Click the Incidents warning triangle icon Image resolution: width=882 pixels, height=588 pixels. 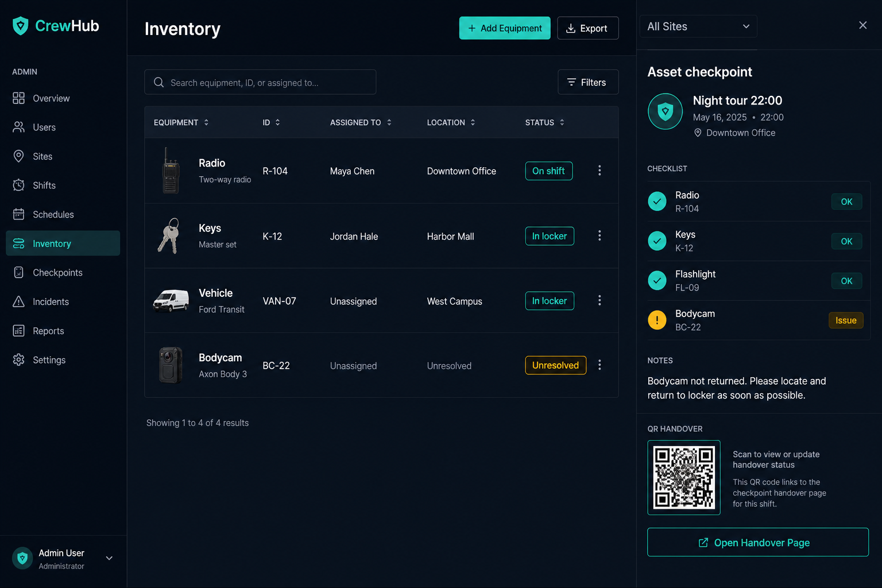click(19, 302)
